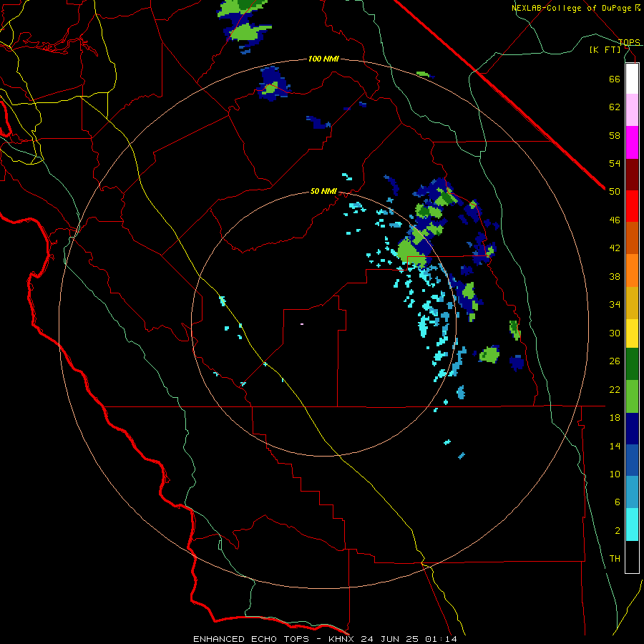Click the legend value 2
Viewport: 644px width, 644px height.
[618, 531]
